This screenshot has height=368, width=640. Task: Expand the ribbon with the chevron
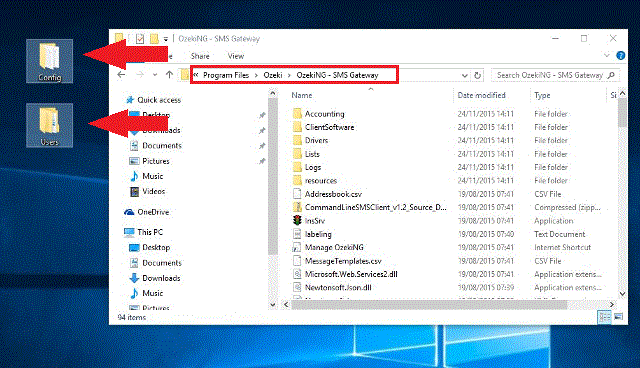coord(607,55)
